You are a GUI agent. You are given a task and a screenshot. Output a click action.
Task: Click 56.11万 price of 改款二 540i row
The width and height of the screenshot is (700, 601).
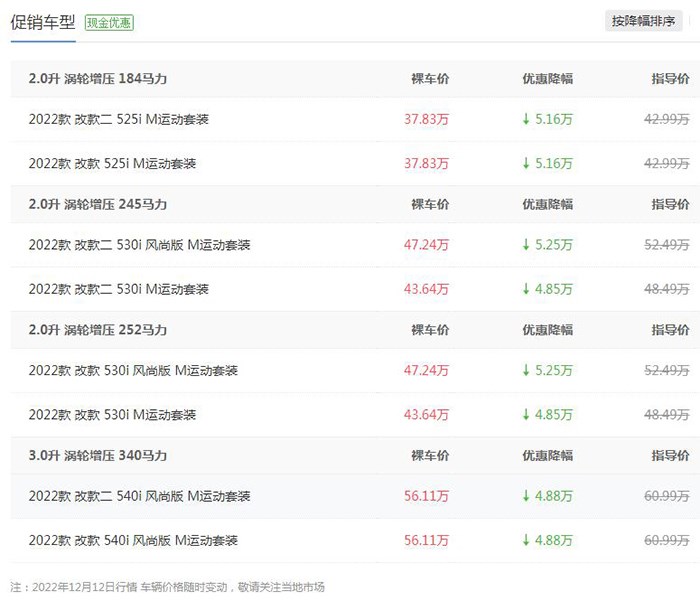tap(426, 496)
